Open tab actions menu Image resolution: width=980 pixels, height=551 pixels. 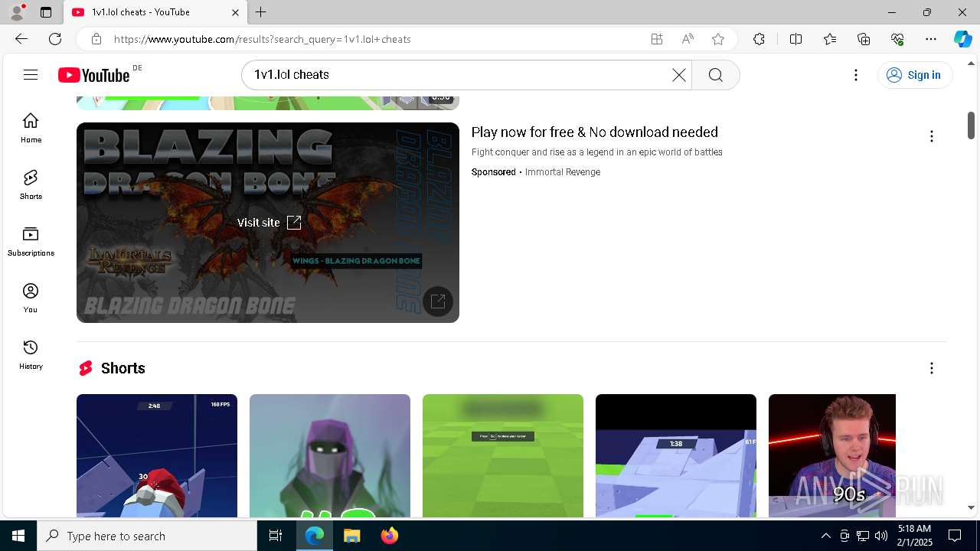point(46,12)
